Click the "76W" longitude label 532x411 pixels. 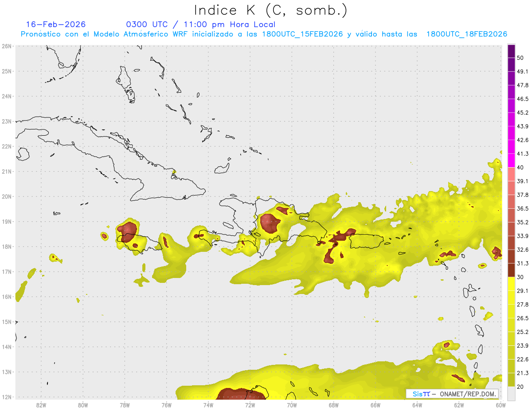(x=166, y=405)
